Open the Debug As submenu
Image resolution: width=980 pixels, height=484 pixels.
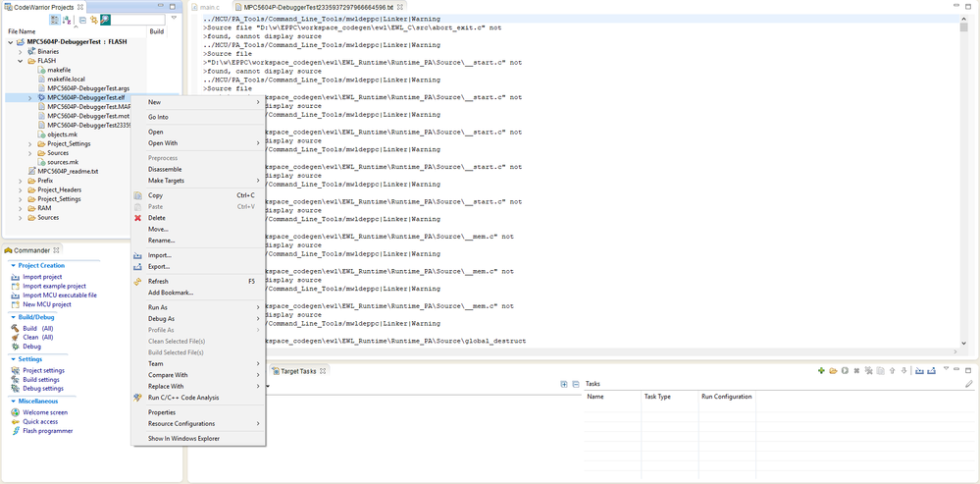[x=197, y=319]
